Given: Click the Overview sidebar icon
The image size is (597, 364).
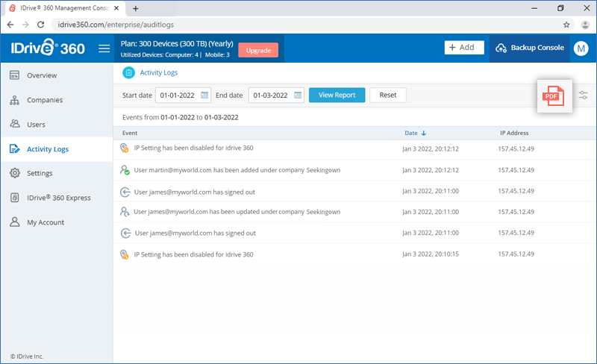Looking at the screenshot, I should click(14, 75).
